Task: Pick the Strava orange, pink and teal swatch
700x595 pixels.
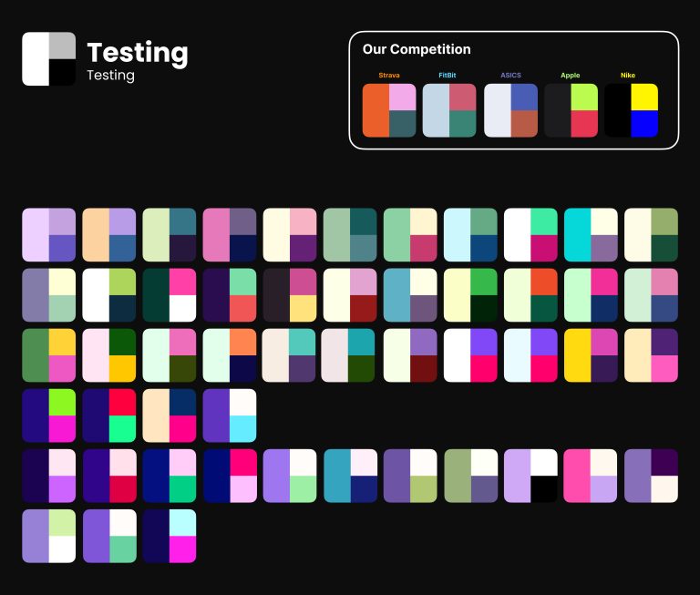Action: [x=389, y=110]
